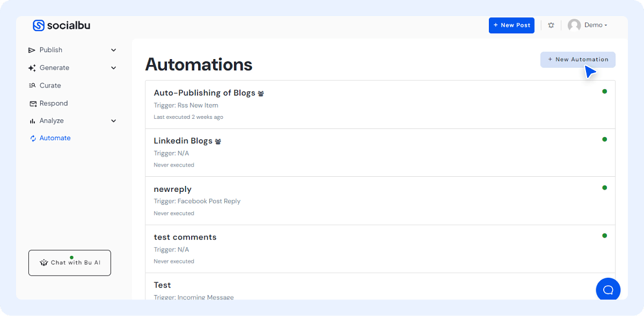
Task: Click the Generate sparkle icon
Action: click(31, 68)
